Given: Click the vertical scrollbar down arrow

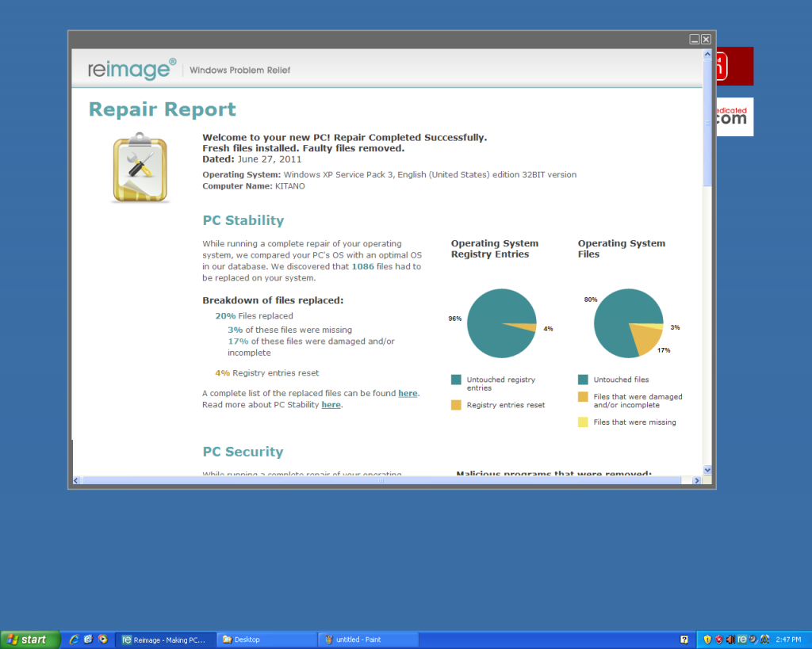Looking at the screenshot, I should 707,470.
